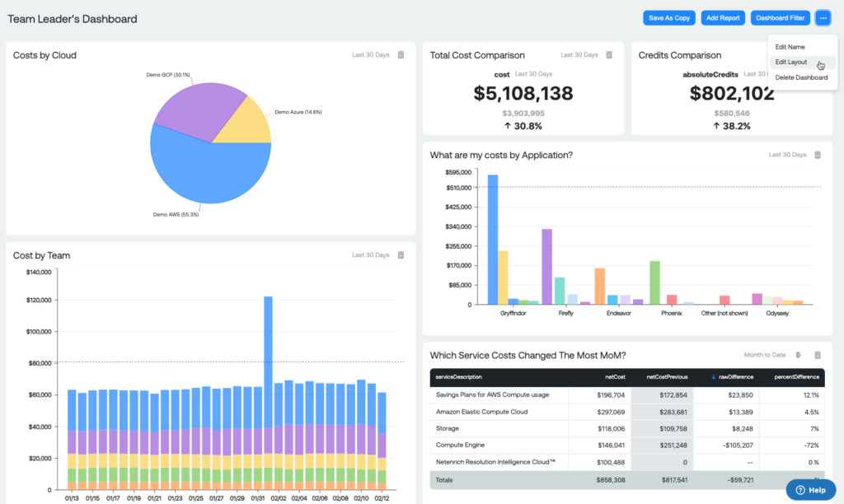Click the orange Endeavor bar

pyautogui.click(x=600, y=286)
